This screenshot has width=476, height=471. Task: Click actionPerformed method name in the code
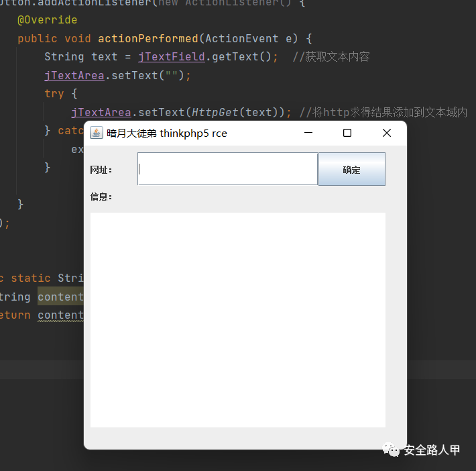148,39
